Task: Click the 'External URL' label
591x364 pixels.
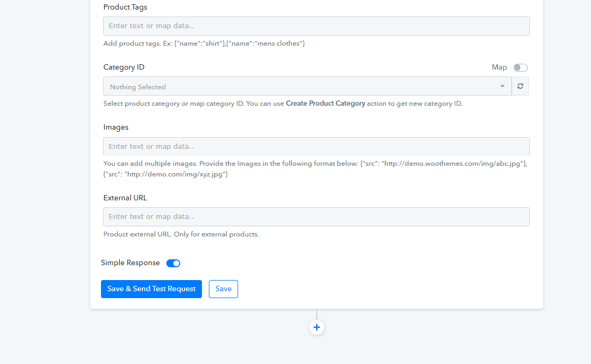Action: point(125,198)
